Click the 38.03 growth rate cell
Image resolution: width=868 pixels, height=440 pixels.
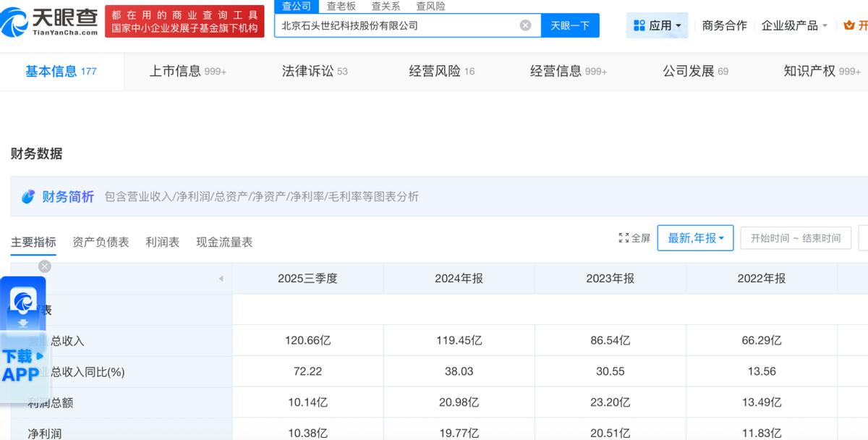(459, 371)
